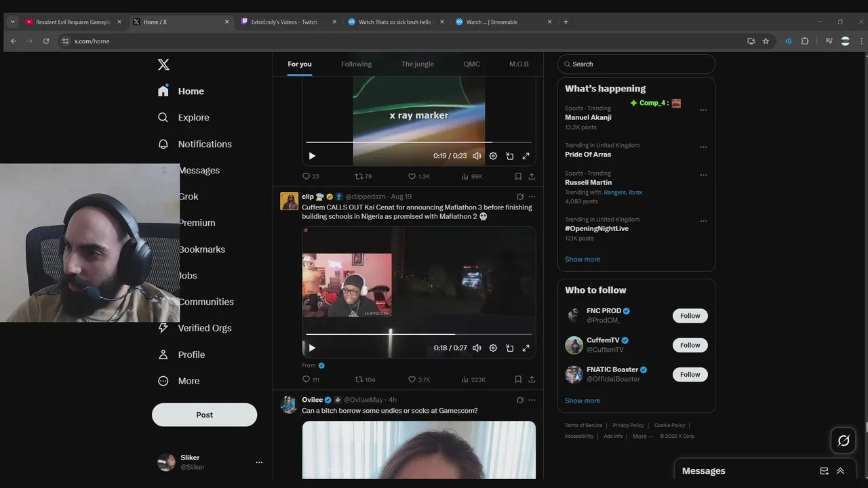Switch to ExtraEmily's Videos Twitch tab
Viewport: 868px width, 488px height.
tap(288, 22)
